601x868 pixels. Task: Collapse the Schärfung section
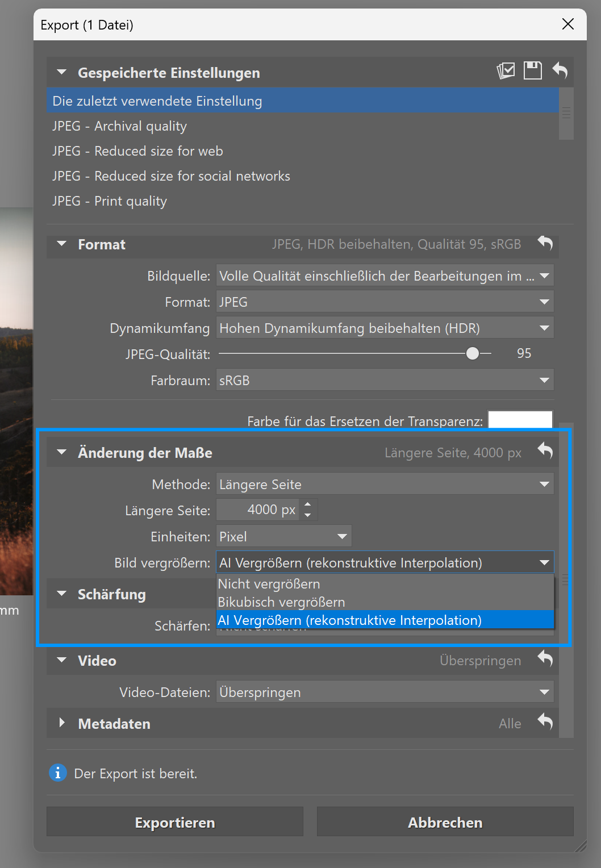(x=62, y=594)
